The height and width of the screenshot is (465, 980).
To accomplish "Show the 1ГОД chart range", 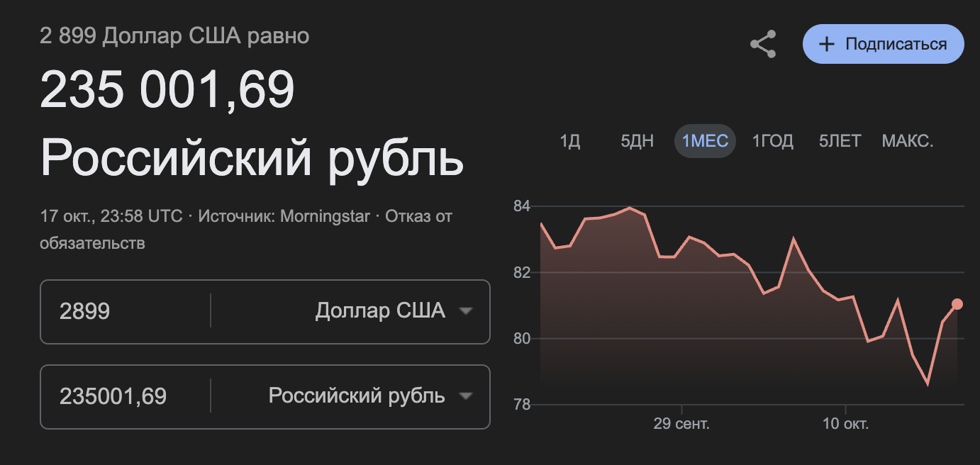I will click(772, 141).
